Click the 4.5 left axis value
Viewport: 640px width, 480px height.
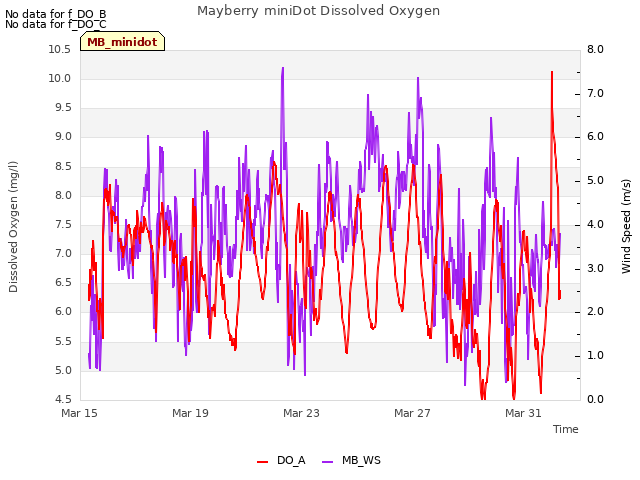coord(63,399)
